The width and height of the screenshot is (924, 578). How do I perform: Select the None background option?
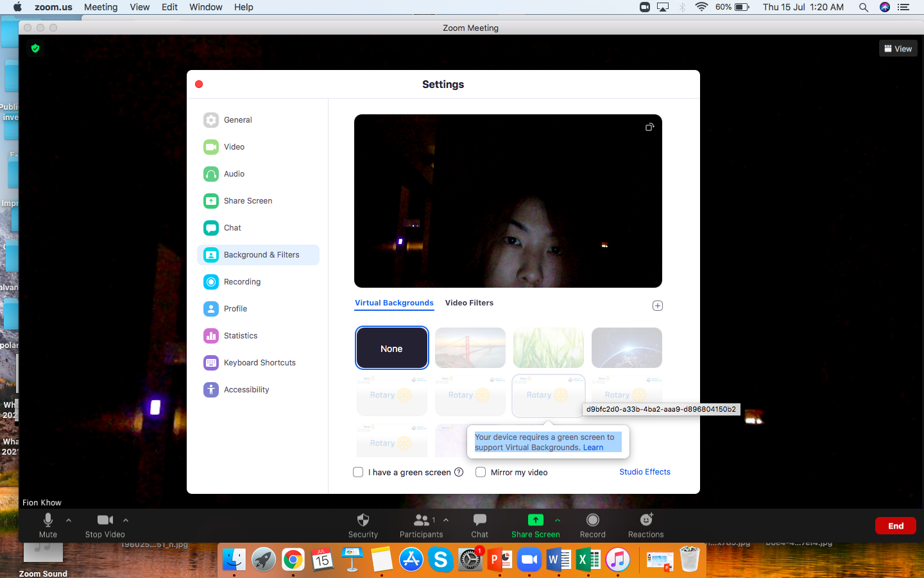392,348
